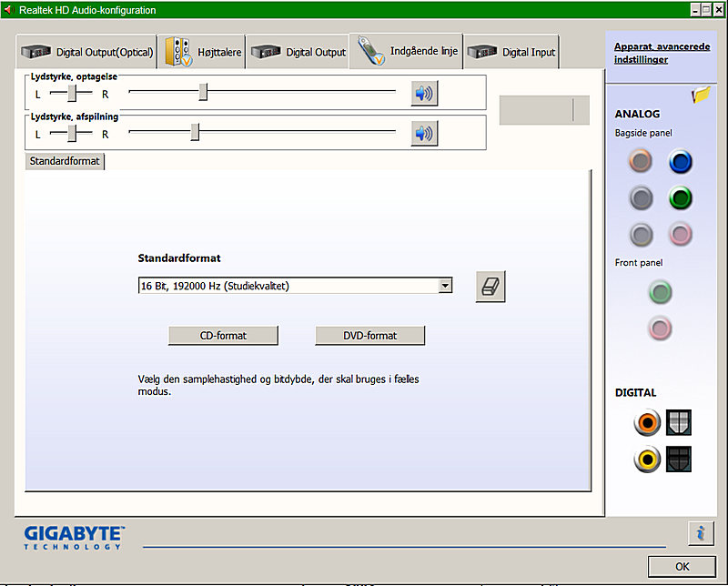Viewport: 728px width, 586px height.
Task: Click the eraser restore-default format button
Action: pyautogui.click(x=490, y=287)
